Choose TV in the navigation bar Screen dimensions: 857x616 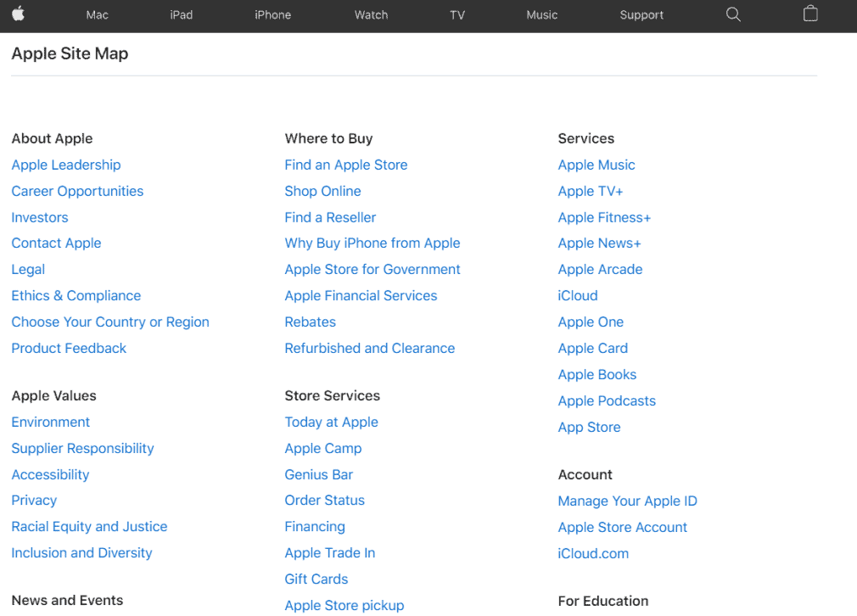point(457,14)
